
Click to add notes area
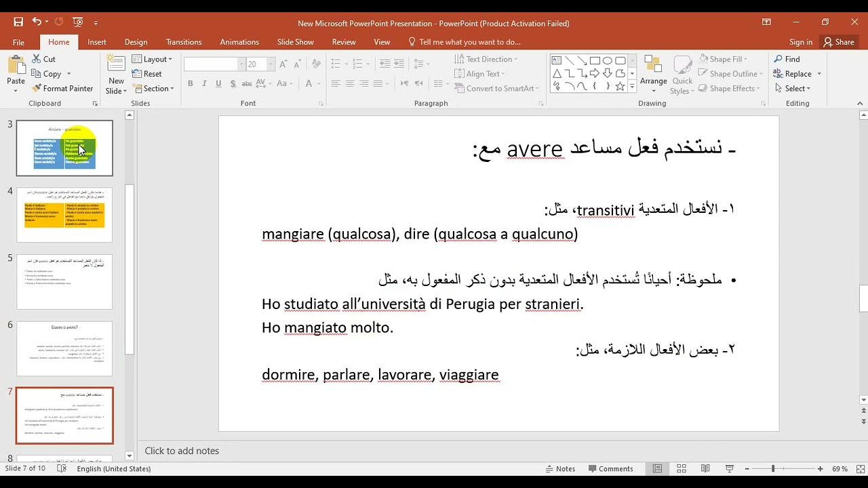pos(182,451)
